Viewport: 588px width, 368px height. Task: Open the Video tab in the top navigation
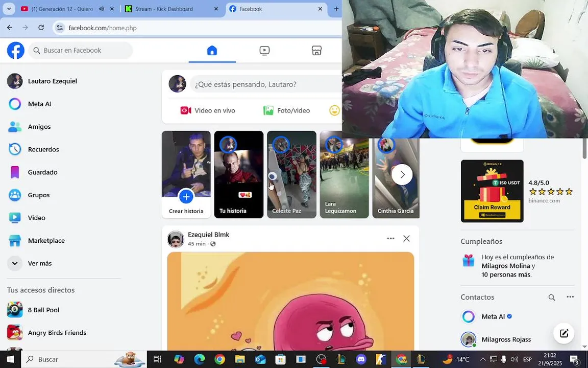[x=264, y=50]
